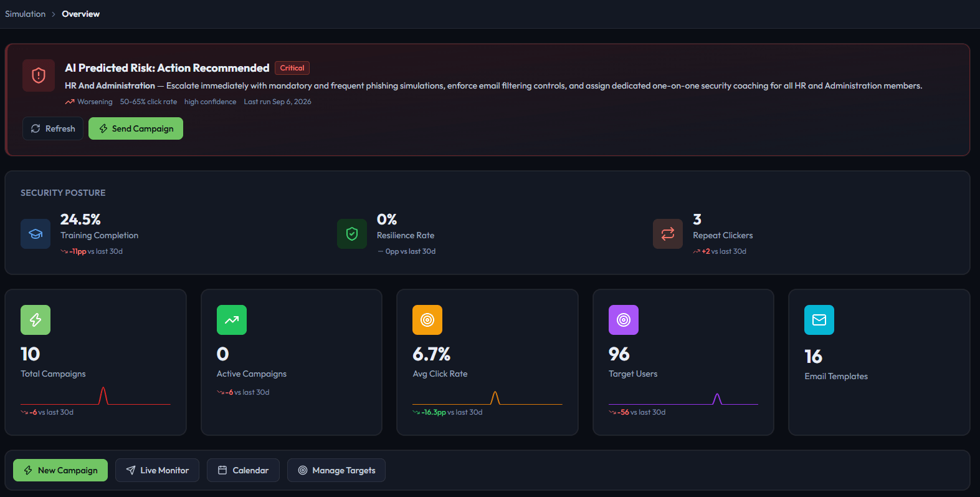Click the "SECURITY POSTURE" section heading
This screenshot has width=980, height=497.
pyautogui.click(x=63, y=193)
